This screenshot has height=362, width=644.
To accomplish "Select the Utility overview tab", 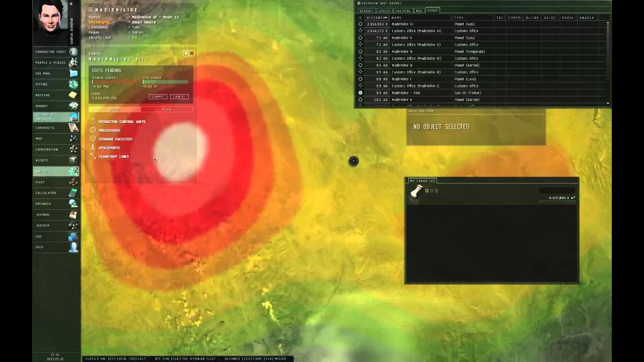I will 384,10.
